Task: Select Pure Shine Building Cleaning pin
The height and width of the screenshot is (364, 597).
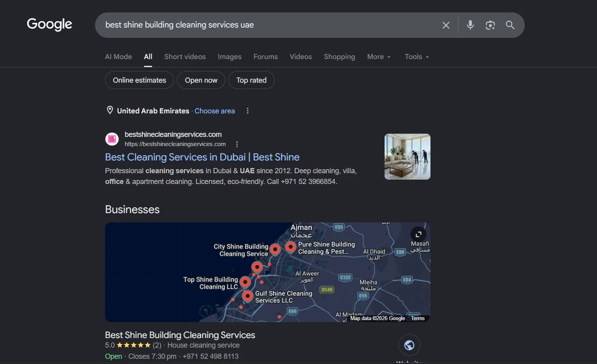Action: (291, 247)
